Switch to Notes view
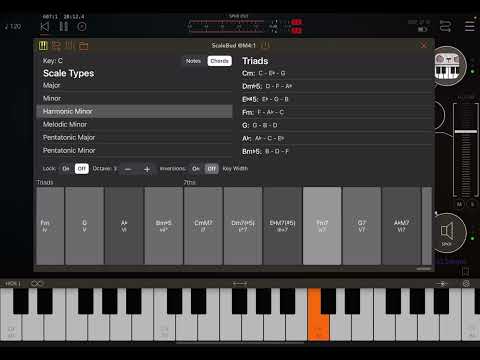This screenshot has height=360, width=480. pyautogui.click(x=193, y=61)
